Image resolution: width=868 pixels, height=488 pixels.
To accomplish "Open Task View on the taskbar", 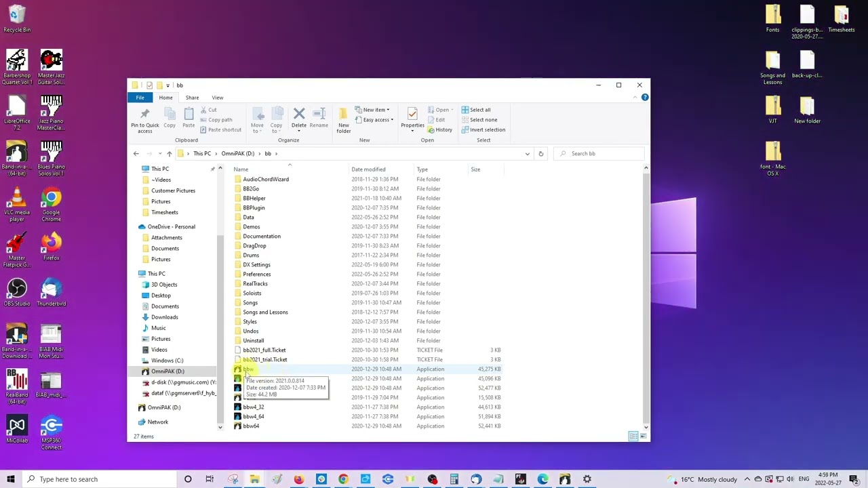I will pos(210,479).
